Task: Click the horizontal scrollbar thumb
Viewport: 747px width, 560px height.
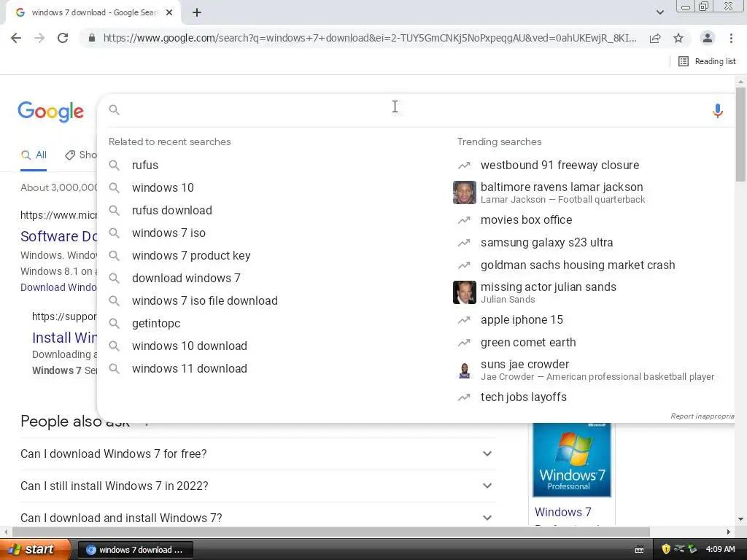Action: [331, 532]
